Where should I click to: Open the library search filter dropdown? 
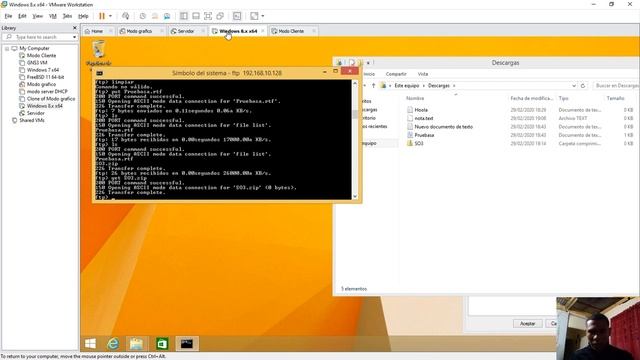tap(74, 37)
